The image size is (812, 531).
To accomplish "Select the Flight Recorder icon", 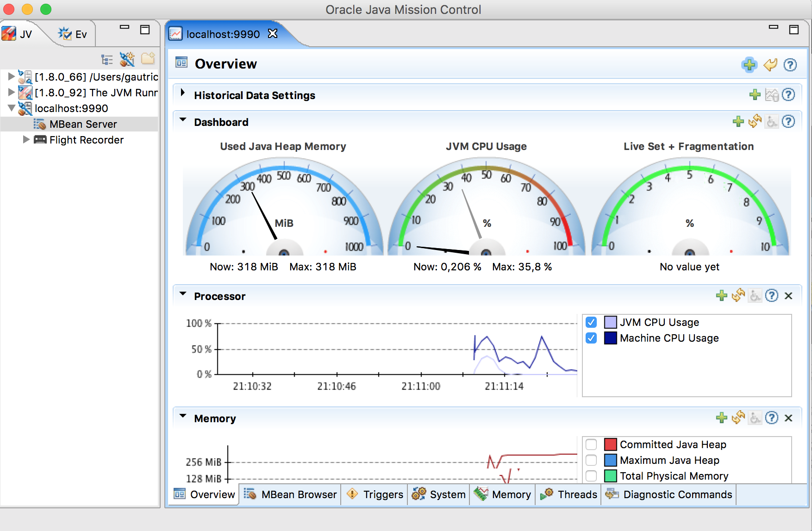I will (x=41, y=139).
